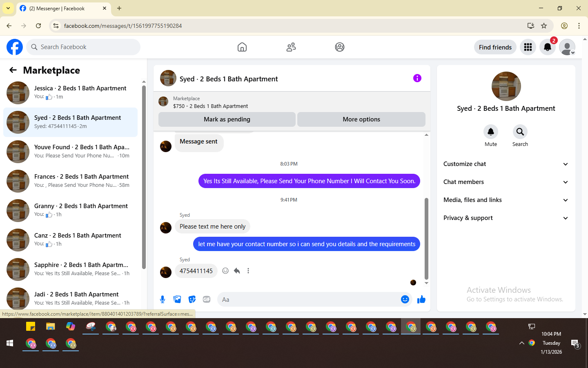Click Mark as pending button
This screenshot has height=368, width=588.
(227, 119)
